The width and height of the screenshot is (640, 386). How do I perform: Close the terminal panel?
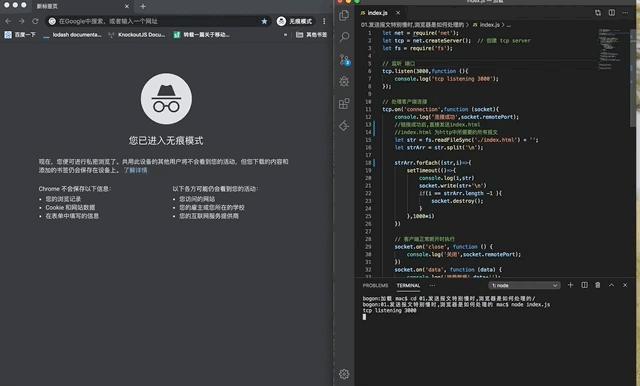[625, 285]
